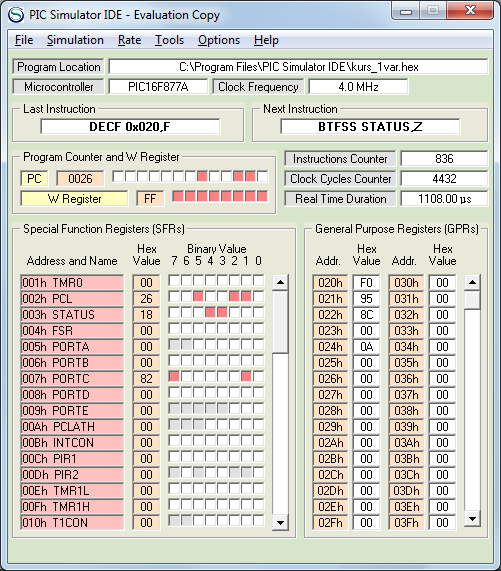Click the 009h PORTE register row
The height and width of the screenshot is (571, 501).
(x=72, y=410)
